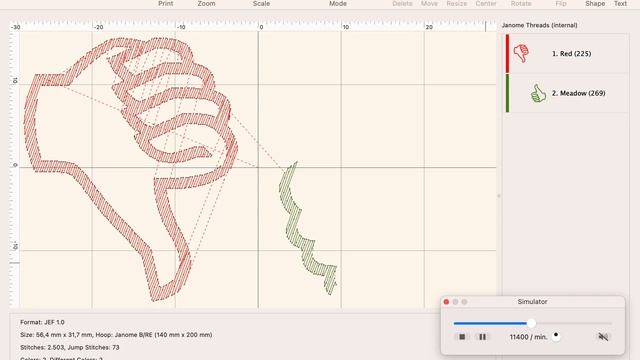Click the red color bar of thread 1
Image resolution: width=640 pixels, height=360 pixels.
pyautogui.click(x=507, y=53)
